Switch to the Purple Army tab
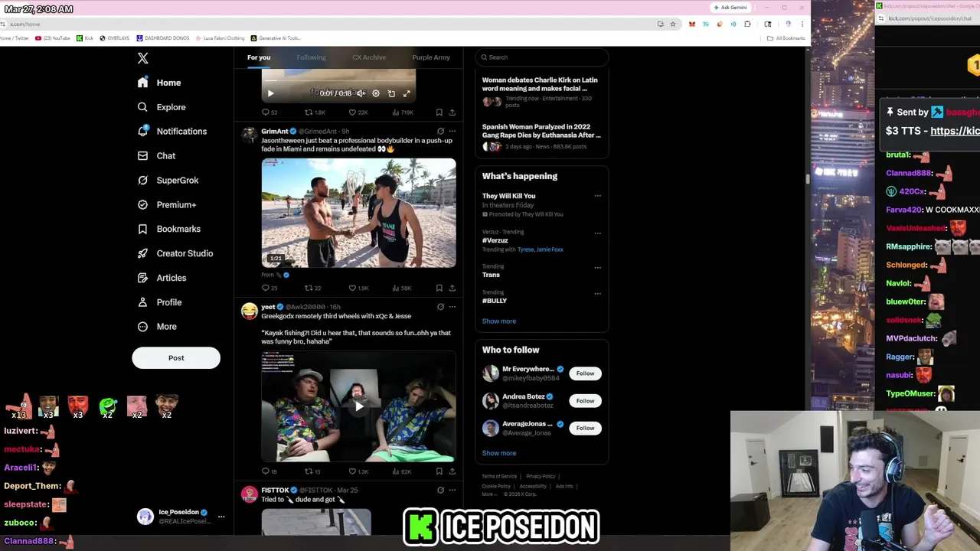 (431, 57)
